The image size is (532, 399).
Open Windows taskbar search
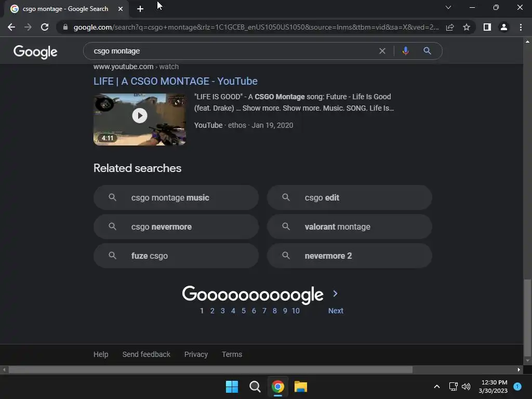pyautogui.click(x=255, y=387)
